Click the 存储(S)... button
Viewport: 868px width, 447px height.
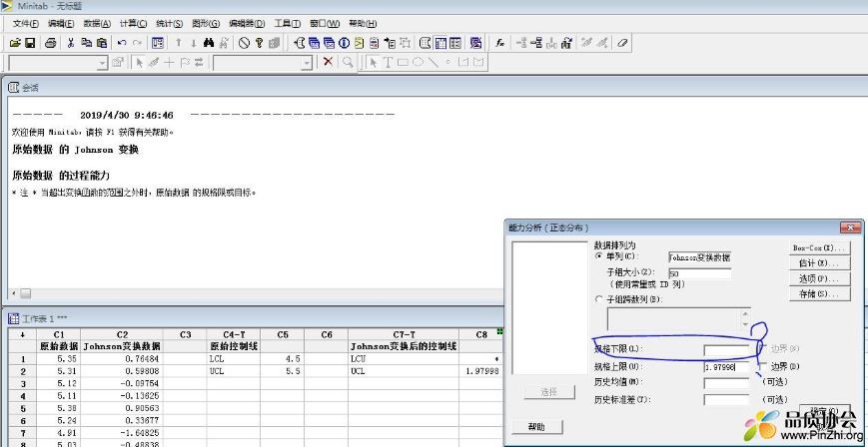tap(819, 293)
